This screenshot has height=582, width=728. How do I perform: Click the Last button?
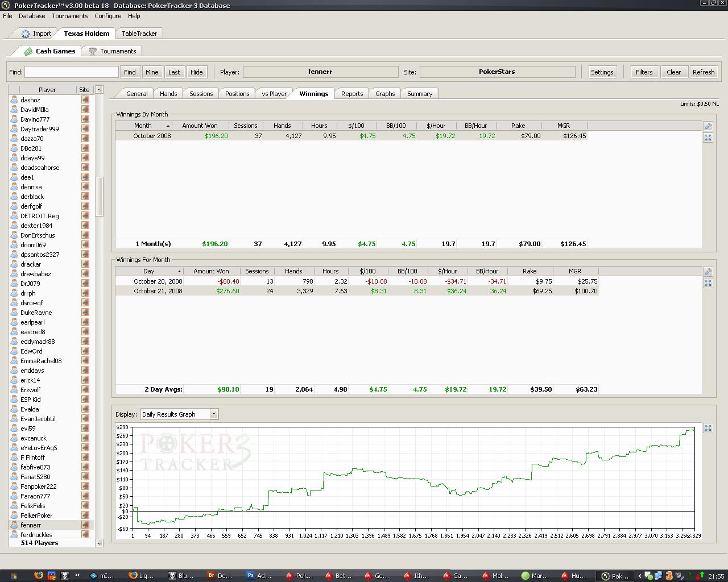(174, 72)
